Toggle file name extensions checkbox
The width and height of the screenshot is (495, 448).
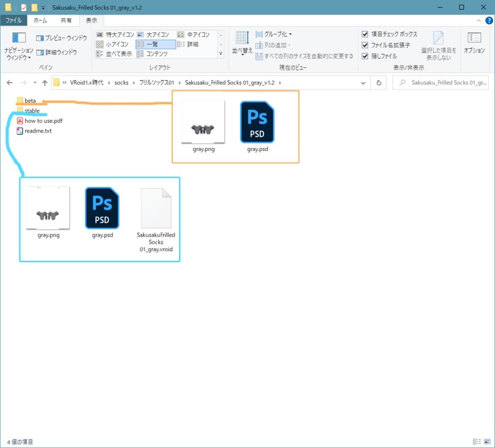[x=386, y=45]
